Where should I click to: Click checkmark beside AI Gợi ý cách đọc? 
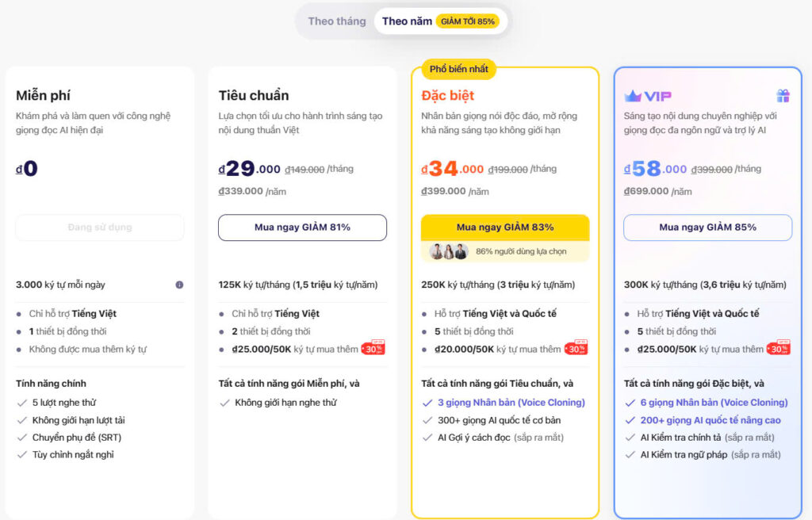[x=427, y=438]
